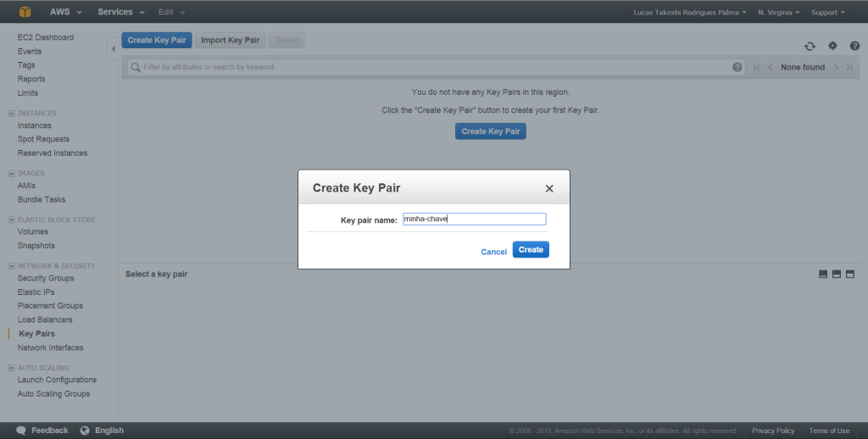868x439 pixels.
Task: Open Snapshots in sidebar
Action: click(36, 246)
